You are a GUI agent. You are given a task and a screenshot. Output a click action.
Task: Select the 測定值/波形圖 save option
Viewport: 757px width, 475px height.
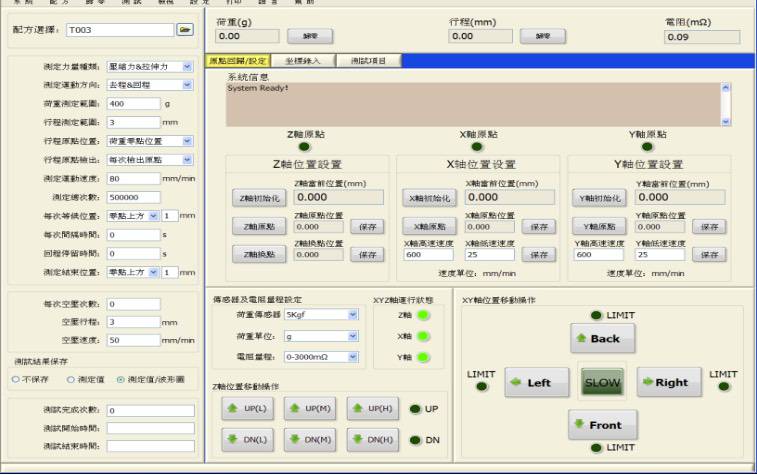coord(121,379)
